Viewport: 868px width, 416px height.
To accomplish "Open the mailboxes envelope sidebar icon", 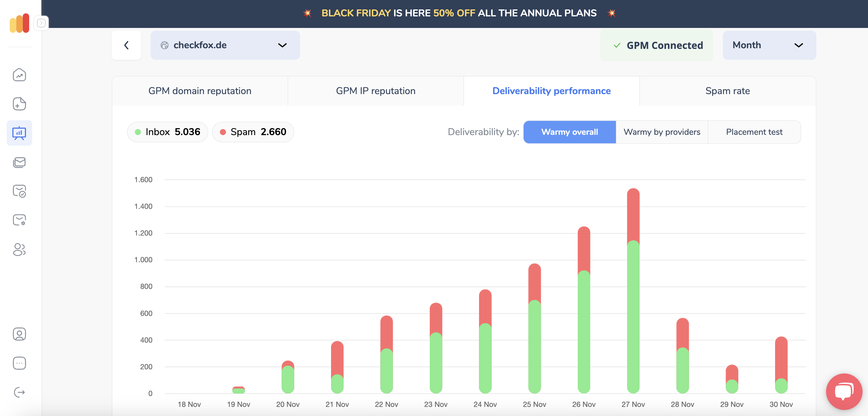I will (x=19, y=162).
